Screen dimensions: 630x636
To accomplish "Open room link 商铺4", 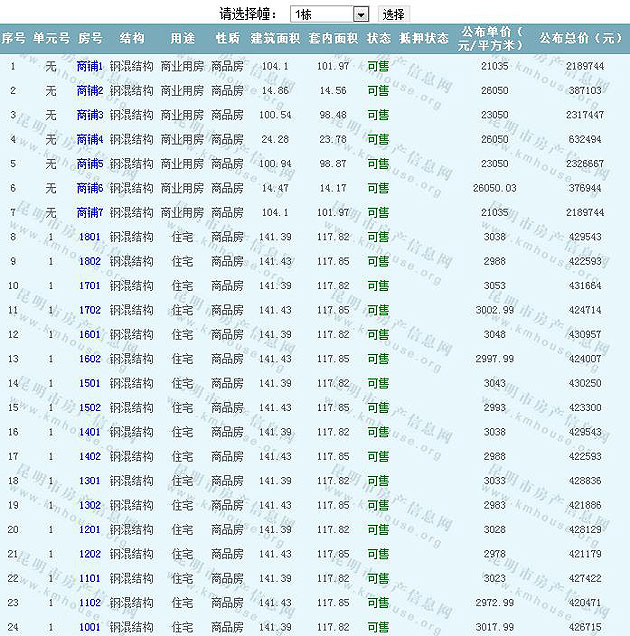I will [x=90, y=139].
